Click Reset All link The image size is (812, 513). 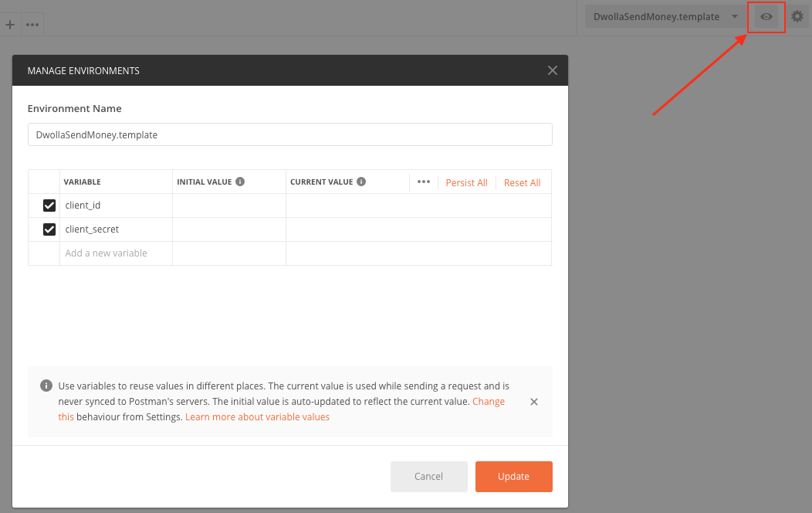click(522, 183)
